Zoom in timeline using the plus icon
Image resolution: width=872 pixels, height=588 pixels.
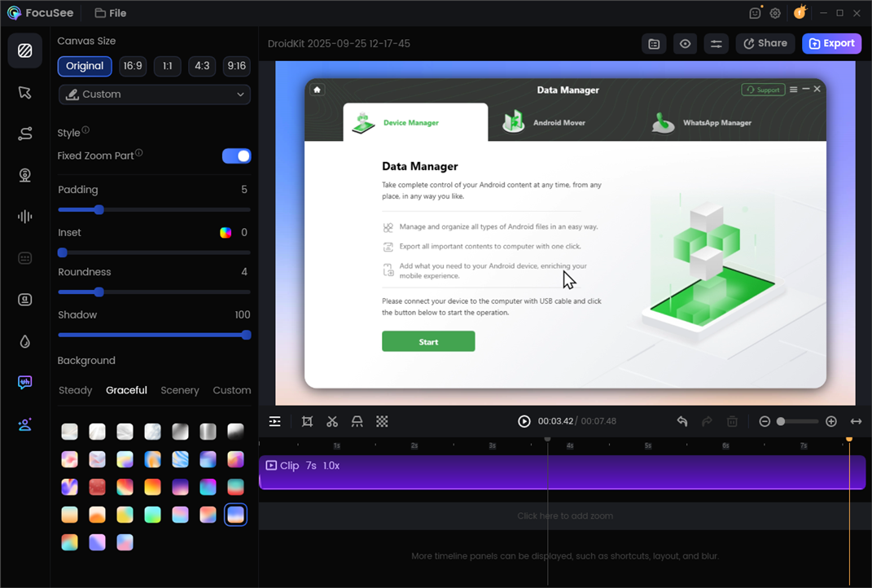(x=831, y=421)
